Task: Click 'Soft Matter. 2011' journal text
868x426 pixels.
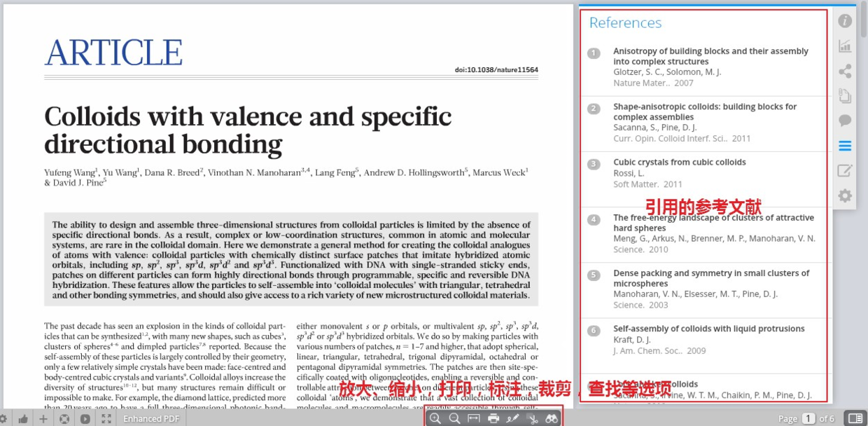Action: 647,184
